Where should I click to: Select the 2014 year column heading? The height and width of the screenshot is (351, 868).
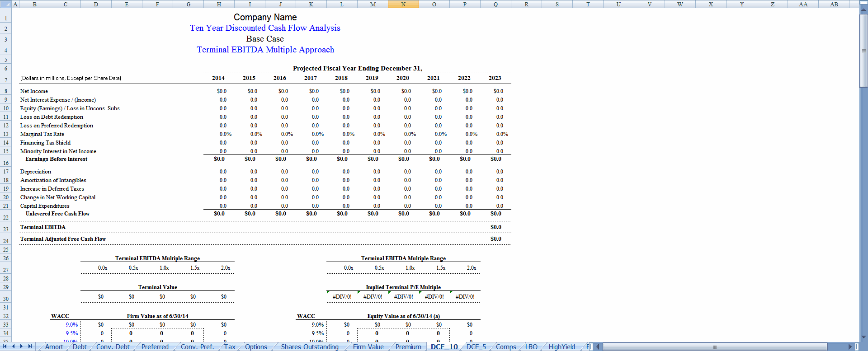pyautogui.click(x=218, y=78)
